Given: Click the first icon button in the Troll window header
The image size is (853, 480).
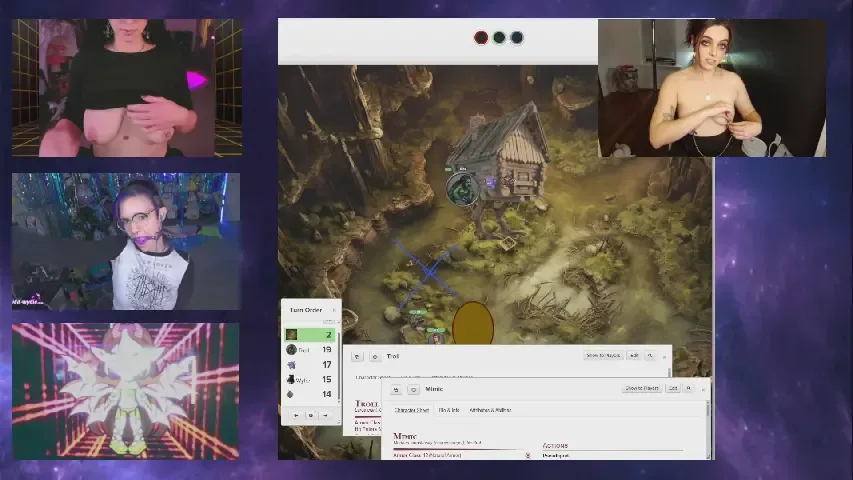Looking at the screenshot, I should click(357, 356).
